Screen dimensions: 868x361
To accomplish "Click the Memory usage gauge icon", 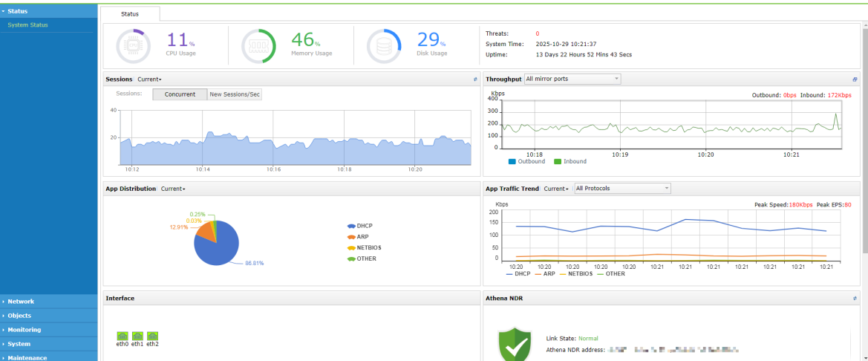I will click(x=258, y=46).
